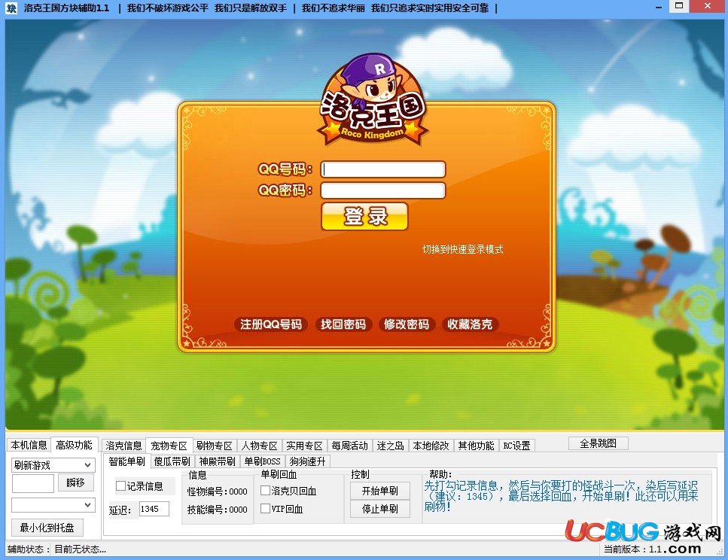Click the 延迟 value field
The width and height of the screenshot is (728, 560).
tap(154, 509)
